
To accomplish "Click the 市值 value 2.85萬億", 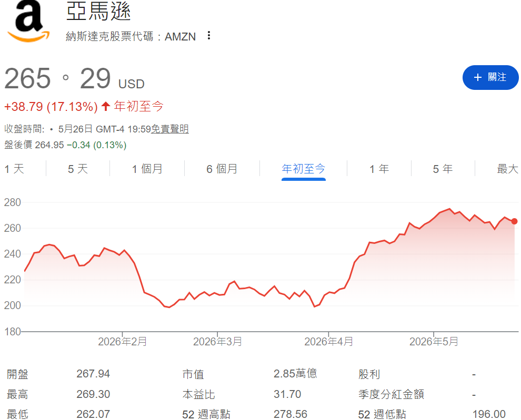I will [x=295, y=374].
